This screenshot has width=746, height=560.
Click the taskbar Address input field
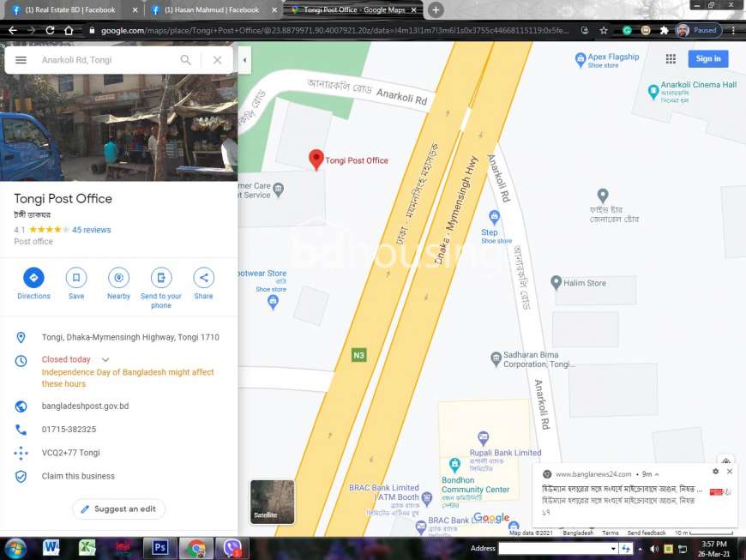pyautogui.click(x=553, y=549)
